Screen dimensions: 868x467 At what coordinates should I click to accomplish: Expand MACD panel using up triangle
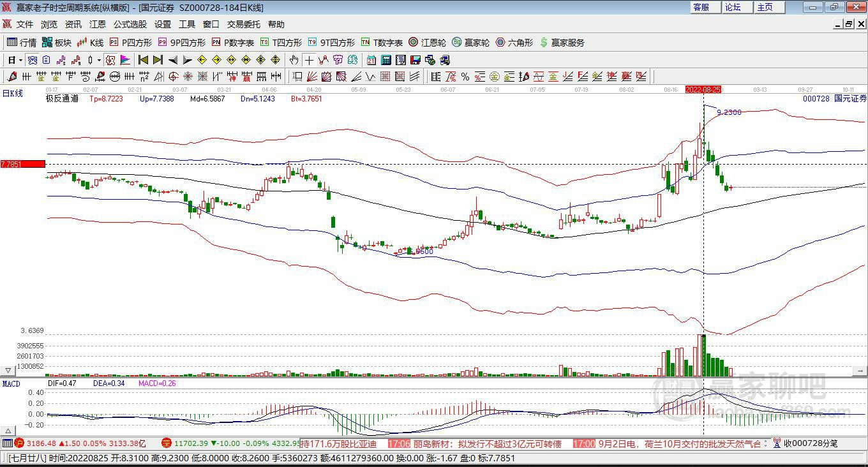[8, 430]
